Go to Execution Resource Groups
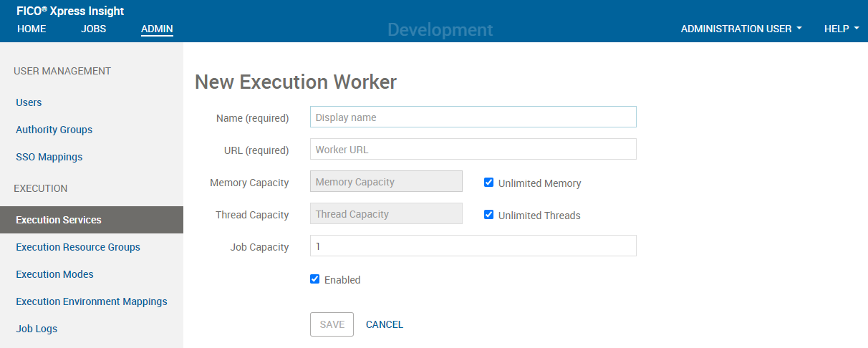Viewport: 868px width, 348px height. pyautogui.click(x=78, y=247)
